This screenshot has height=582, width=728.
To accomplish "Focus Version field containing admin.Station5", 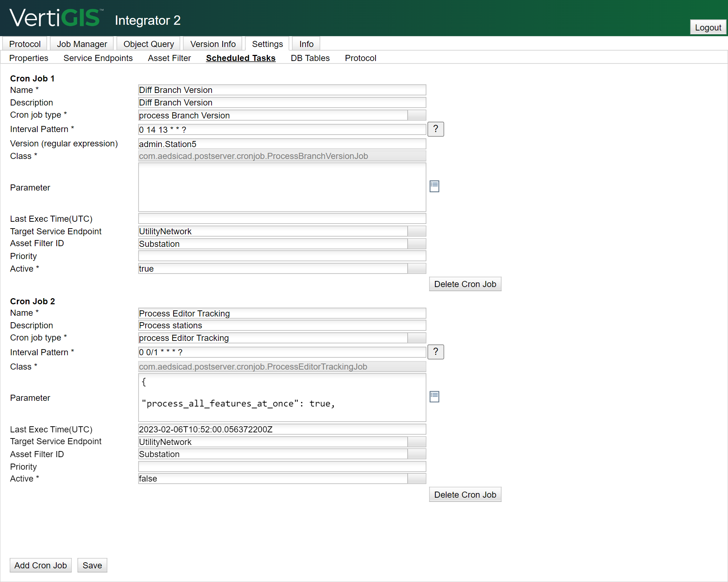I will (282, 144).
